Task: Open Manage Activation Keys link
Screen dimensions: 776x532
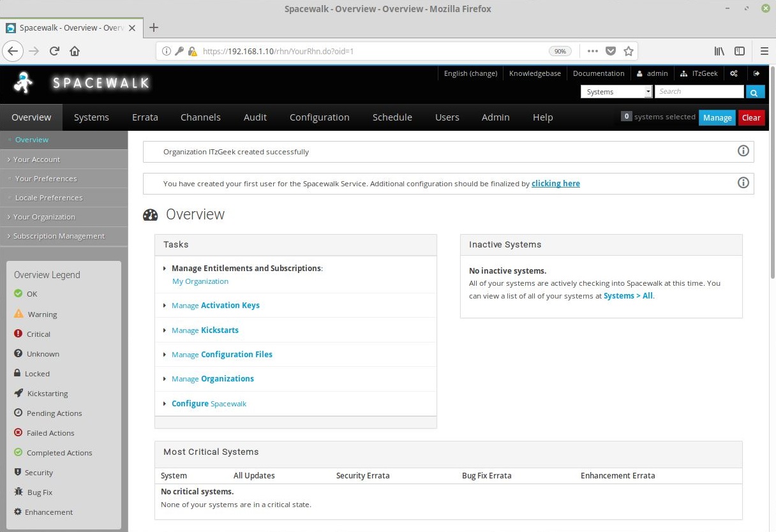Action: click(216, 306)
